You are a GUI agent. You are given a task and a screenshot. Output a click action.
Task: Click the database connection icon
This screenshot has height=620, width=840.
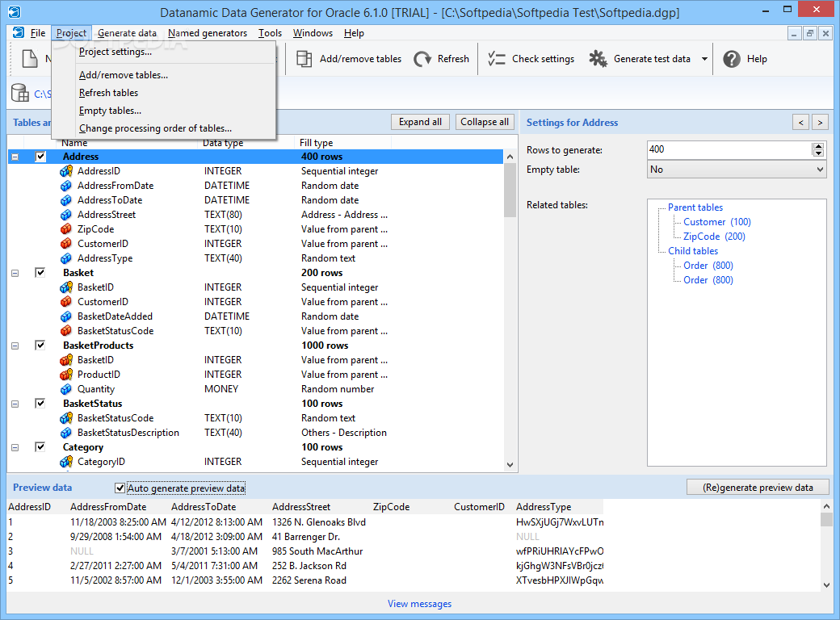20,93
